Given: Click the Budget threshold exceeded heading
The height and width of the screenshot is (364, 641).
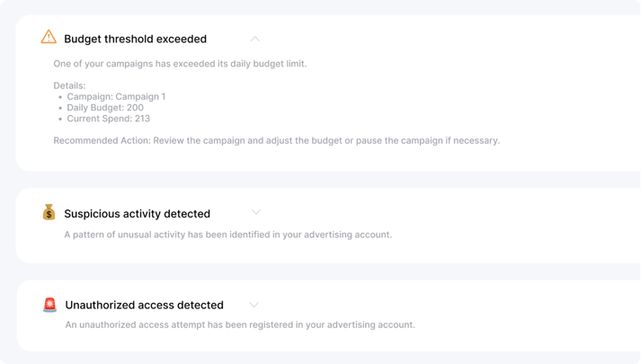Looking at the screenshot, I should (x=136, y=39).
